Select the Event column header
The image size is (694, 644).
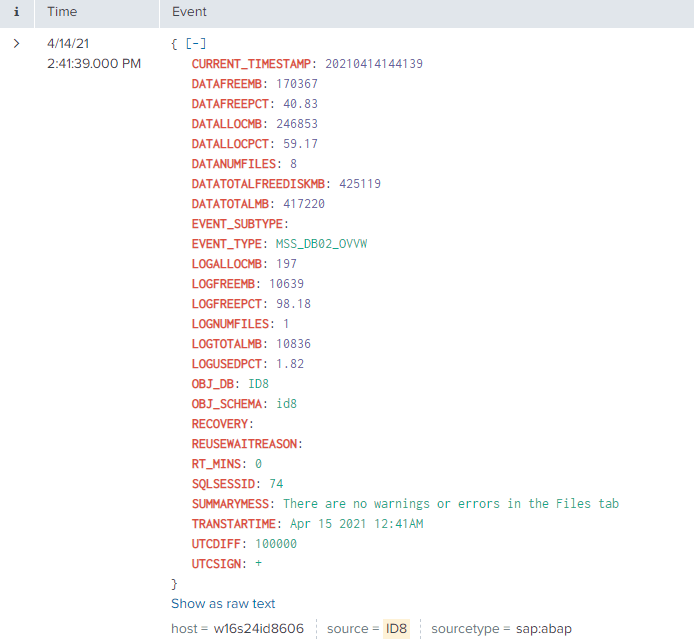point(189,13)
